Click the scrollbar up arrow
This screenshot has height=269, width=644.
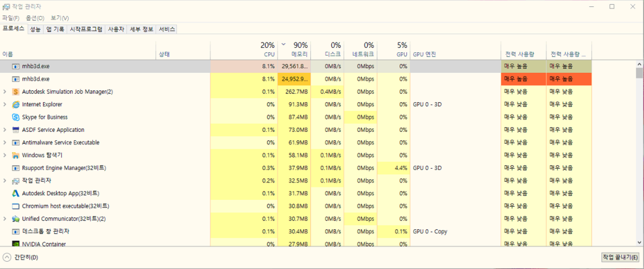[x=639, y=64]
